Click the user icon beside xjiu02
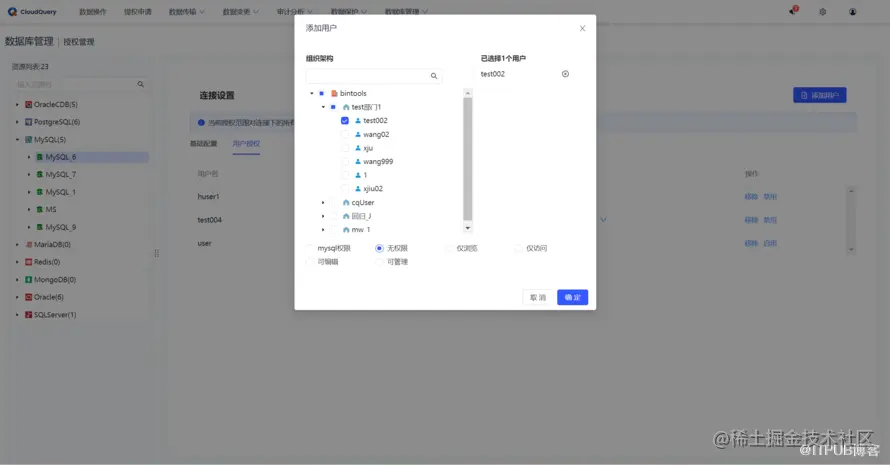This screenshot has width=890, height=465. pos(358,188)
